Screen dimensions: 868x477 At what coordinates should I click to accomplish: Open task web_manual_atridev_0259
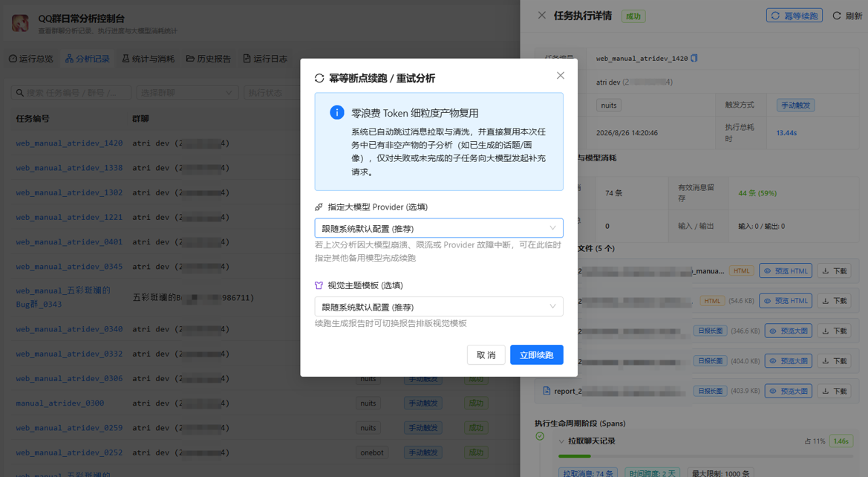click(x=69, y=428)
